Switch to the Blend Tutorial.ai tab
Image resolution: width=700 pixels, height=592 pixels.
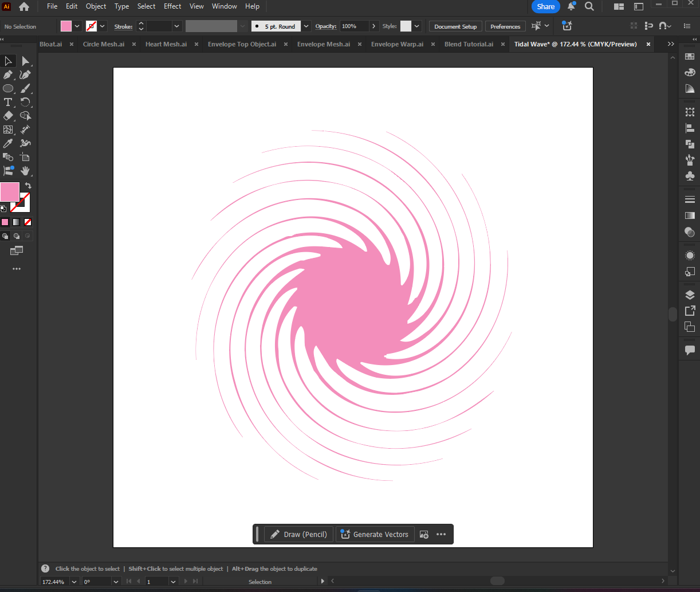tap(469, 44)
